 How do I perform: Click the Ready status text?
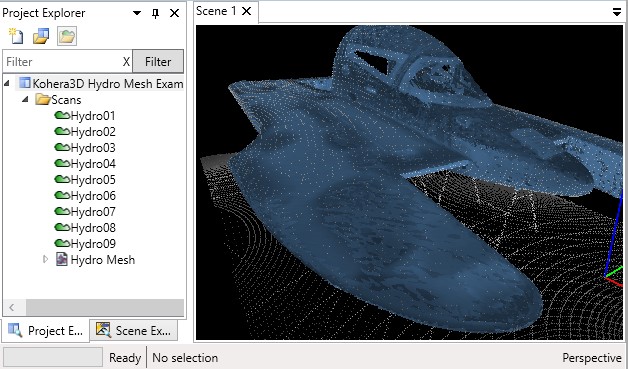pos(125,358)
